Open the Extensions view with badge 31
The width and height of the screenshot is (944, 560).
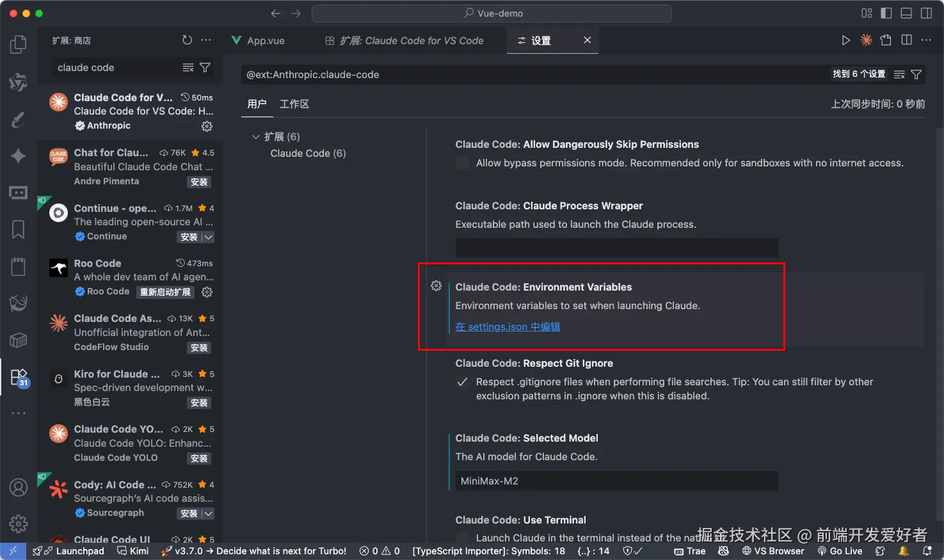(19, 377)
